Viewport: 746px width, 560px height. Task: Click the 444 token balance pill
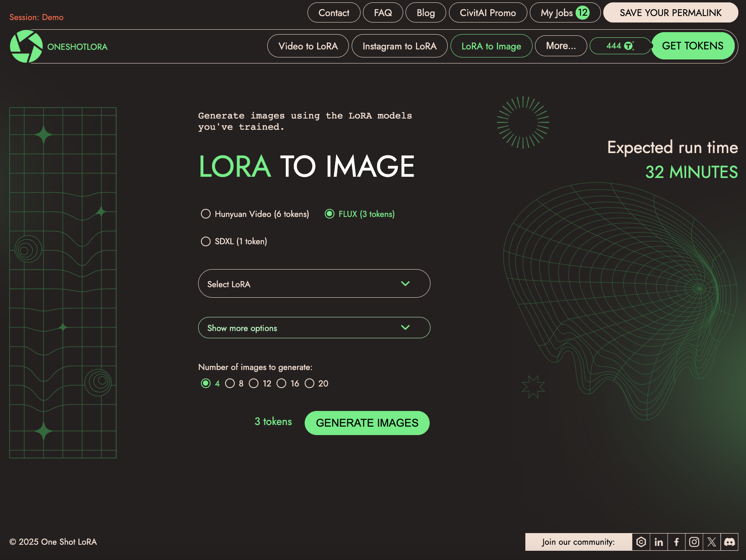620,46
